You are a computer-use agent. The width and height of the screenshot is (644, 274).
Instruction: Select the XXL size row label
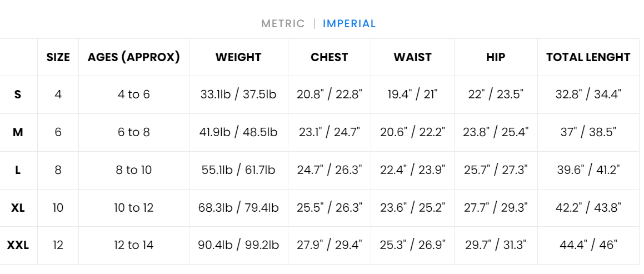point(18,245)
